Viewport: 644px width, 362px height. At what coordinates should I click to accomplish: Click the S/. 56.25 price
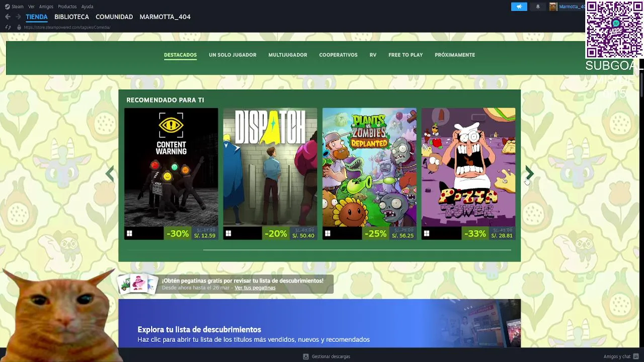tap(403, 235)
